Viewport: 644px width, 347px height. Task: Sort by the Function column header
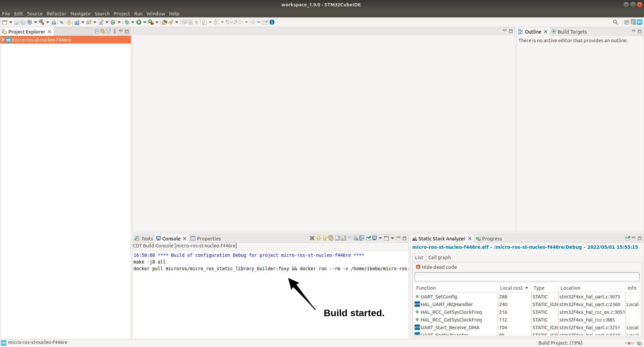coord(455,288)
